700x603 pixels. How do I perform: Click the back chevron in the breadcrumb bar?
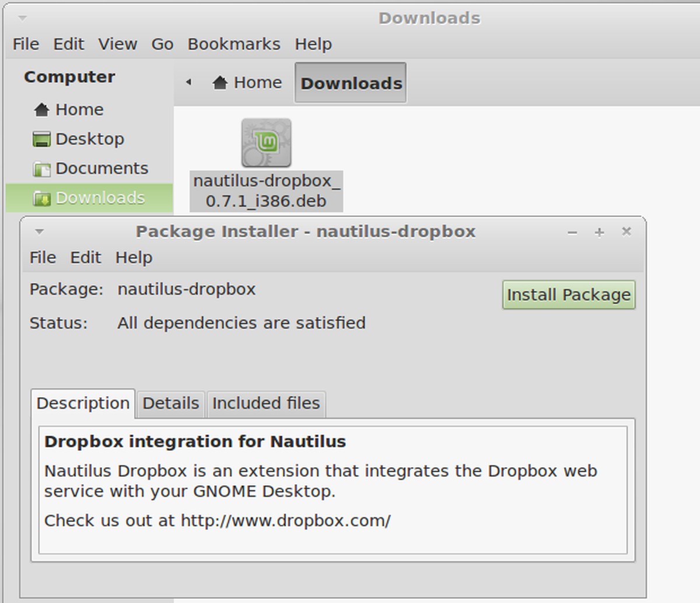click(x=188, y=82)
